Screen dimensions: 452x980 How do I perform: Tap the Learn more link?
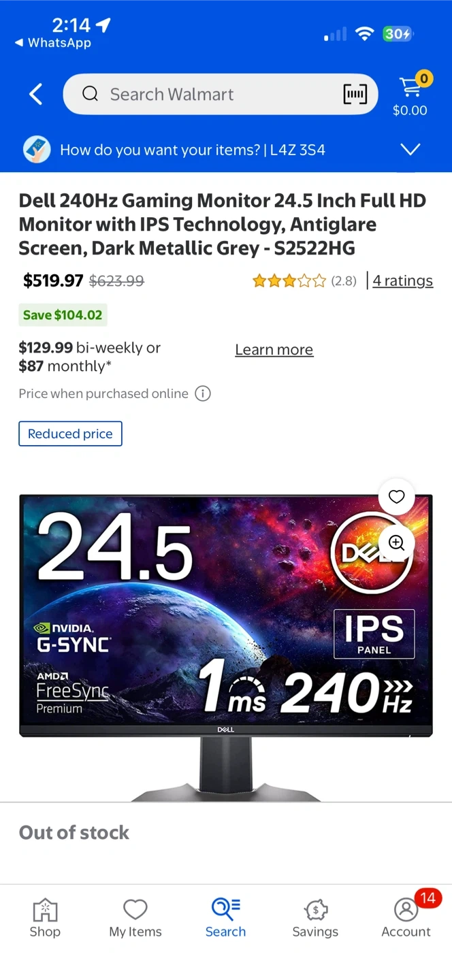(x=274, y=350)
